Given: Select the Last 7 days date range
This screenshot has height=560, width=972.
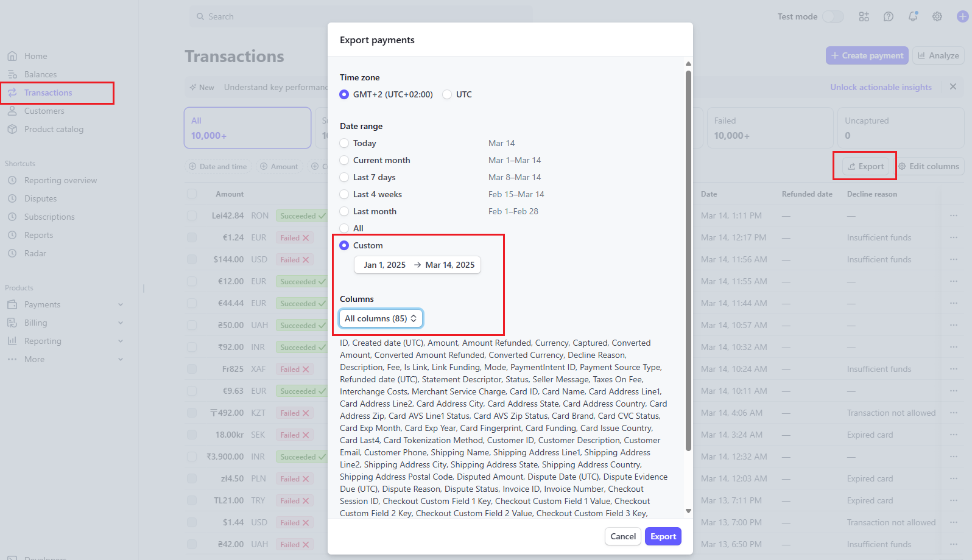Looking at the screenshot, I should [x=345, y=177].
